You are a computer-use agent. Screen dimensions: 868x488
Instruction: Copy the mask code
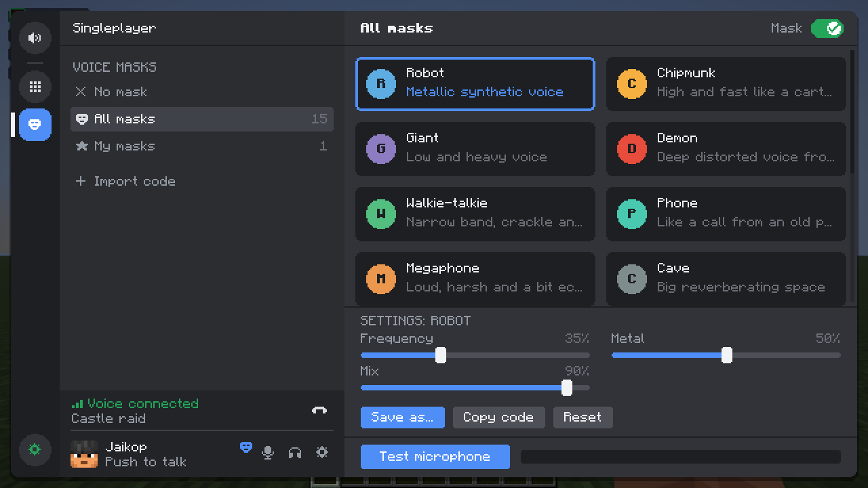tap(498, 418)
